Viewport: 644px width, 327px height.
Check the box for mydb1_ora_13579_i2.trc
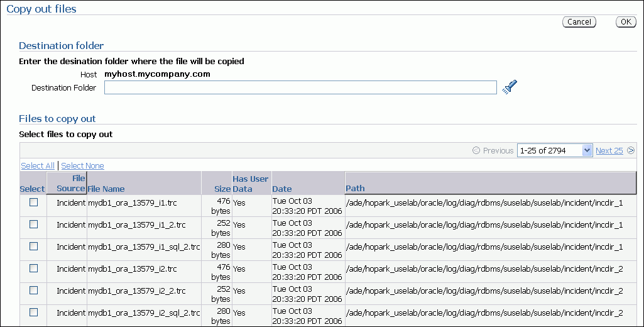click(34, 268)
